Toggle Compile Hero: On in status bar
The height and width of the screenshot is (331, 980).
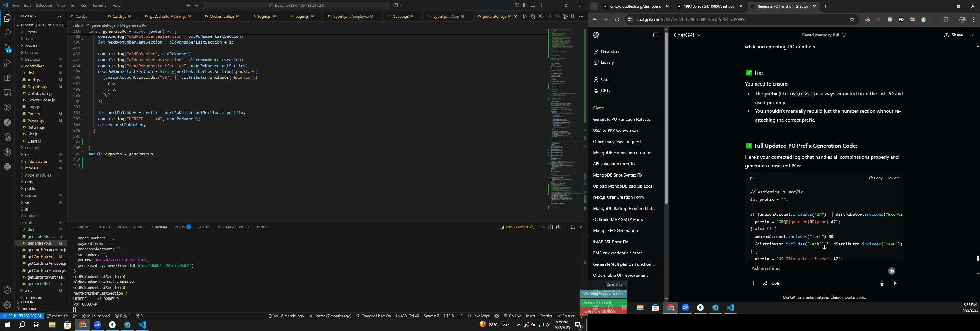point(374,316)
